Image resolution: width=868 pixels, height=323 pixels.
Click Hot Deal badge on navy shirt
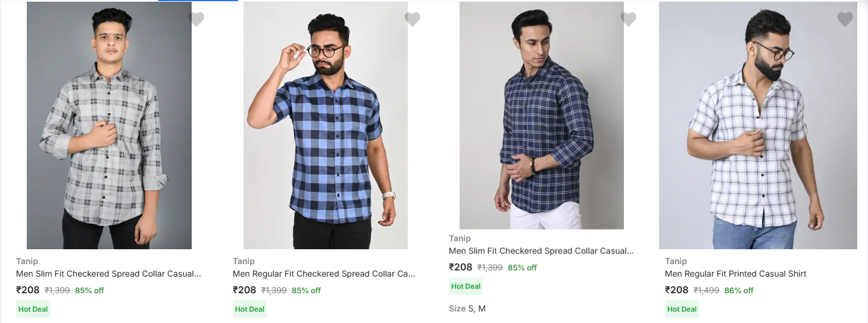point(466,287)
